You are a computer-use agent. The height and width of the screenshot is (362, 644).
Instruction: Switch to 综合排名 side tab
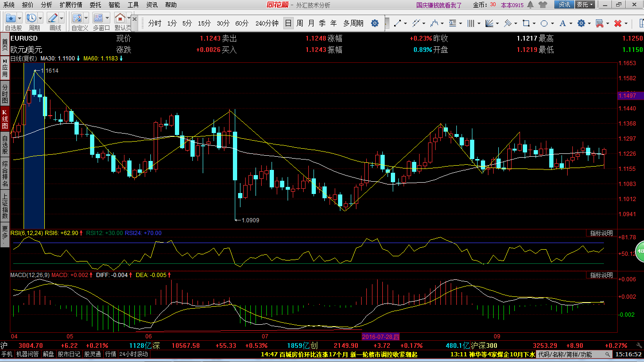(5, 173)
